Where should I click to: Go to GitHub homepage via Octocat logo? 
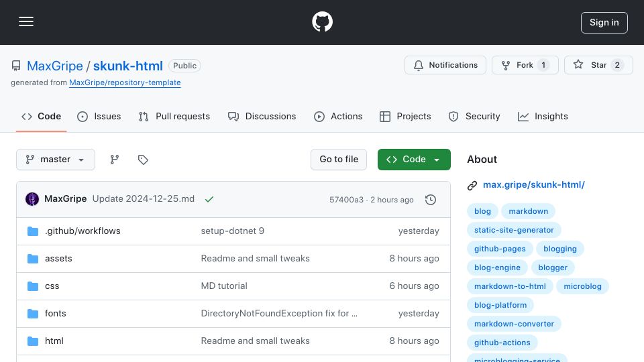pos(322,21)
